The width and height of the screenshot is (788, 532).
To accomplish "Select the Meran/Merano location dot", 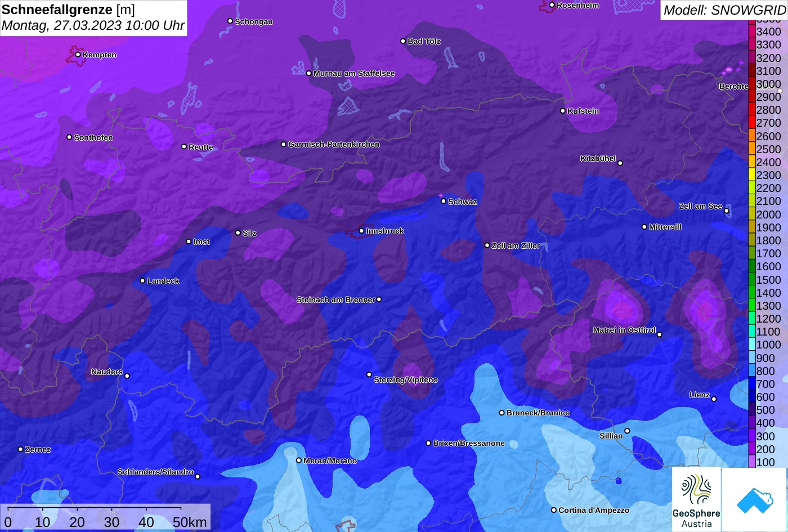I will pyautogui.click(x=299, y=461).
